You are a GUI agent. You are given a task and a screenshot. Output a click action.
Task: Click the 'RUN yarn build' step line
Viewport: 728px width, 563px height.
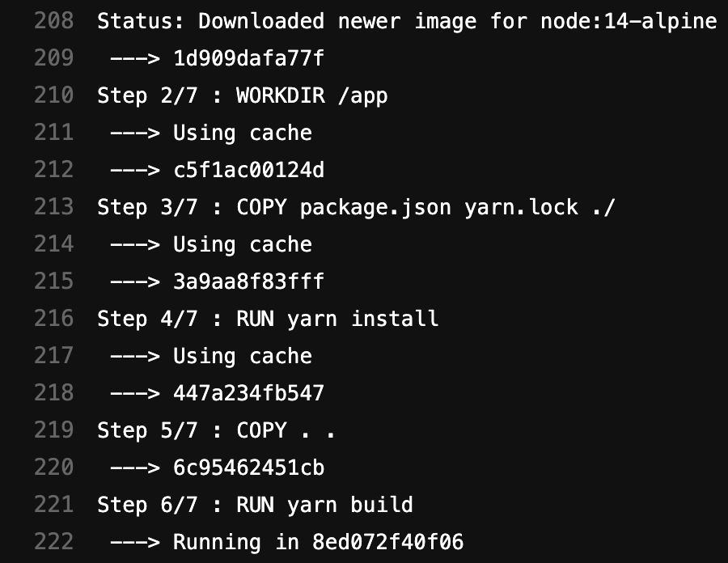(x=255, y=505)
